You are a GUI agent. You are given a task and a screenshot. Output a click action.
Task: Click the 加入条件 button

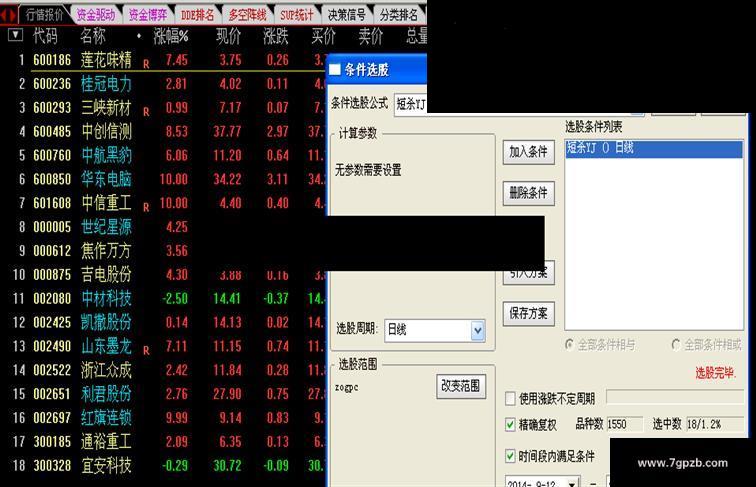tap(528, 152)
